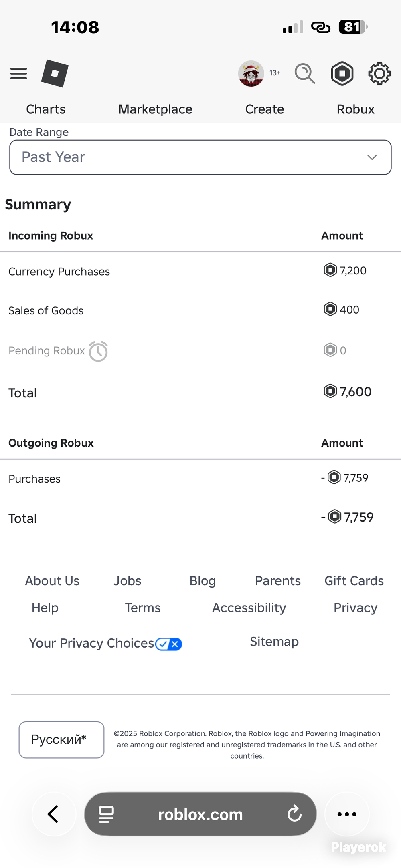Viewport: 401px width, 868px height.
Task: Open the user avatar profile picture
Action: point(251,73)
